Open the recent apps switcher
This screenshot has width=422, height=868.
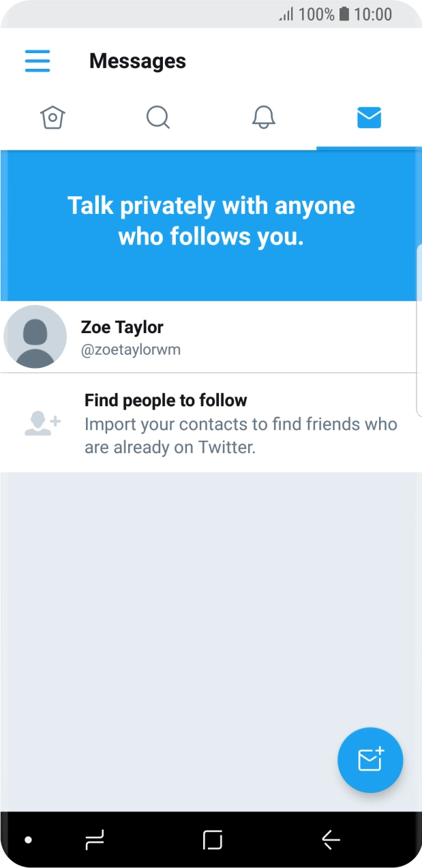point(95,841)
